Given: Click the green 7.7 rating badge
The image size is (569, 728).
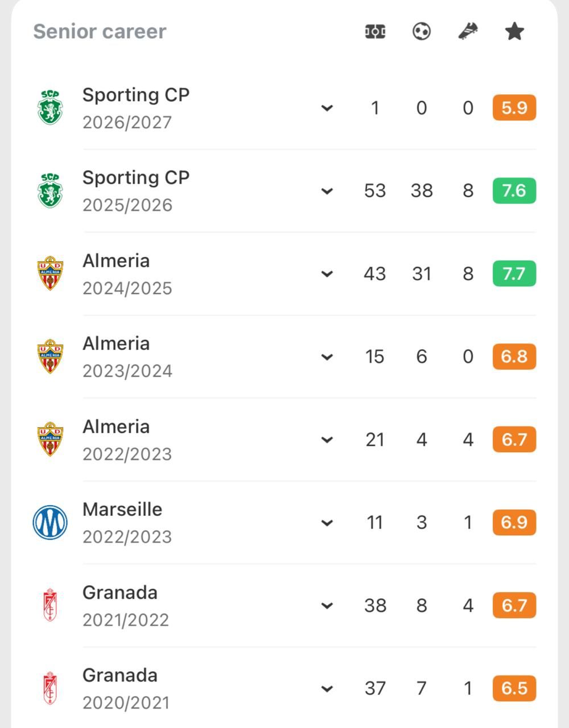Looking at the screenshot, I should [x=514, y=274].
